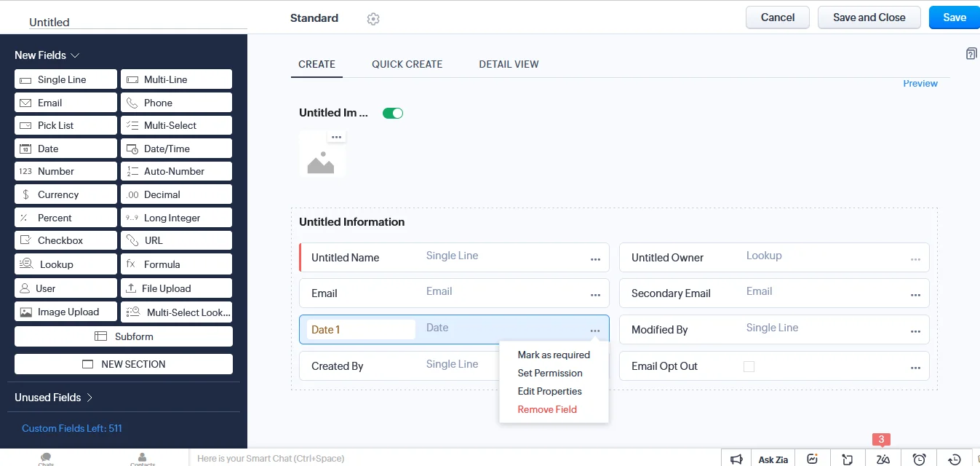980x466 pixels.
Task: Toggle the Untitled Image field switch on or off
Action: (393, 113)
